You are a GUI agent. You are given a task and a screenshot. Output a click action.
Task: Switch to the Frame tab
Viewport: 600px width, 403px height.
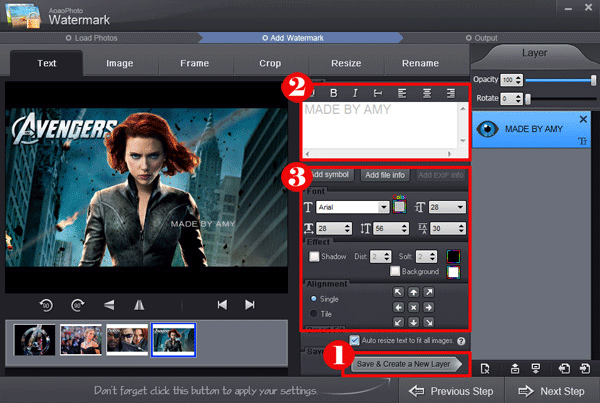click(x=194, y=63)
